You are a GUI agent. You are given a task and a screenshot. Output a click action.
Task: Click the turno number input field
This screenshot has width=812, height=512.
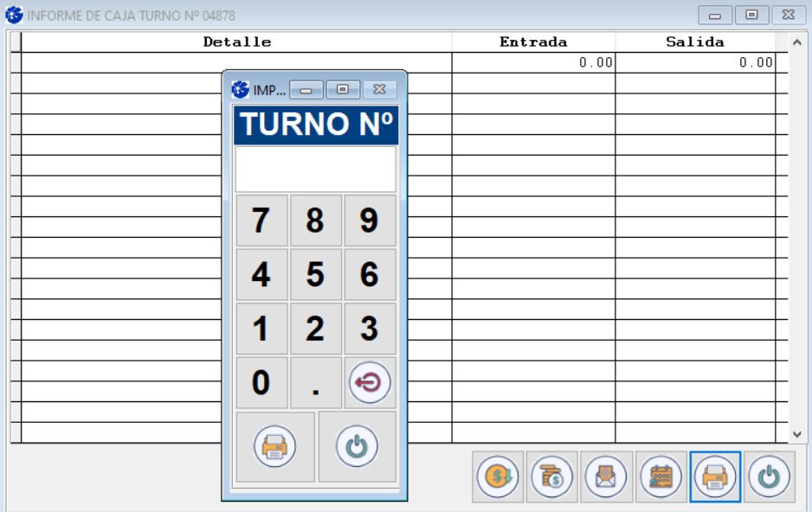coord(315,169)
